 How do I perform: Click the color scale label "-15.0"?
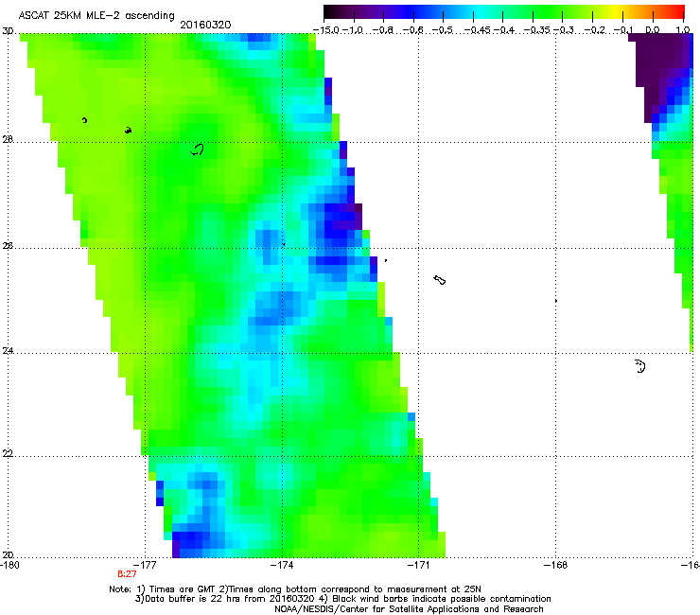326,30
